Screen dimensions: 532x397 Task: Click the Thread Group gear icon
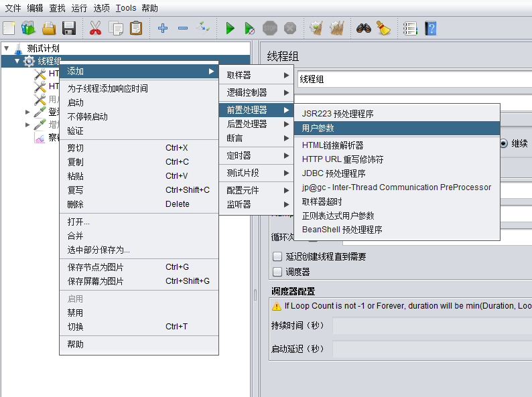[x=29, y=61]
